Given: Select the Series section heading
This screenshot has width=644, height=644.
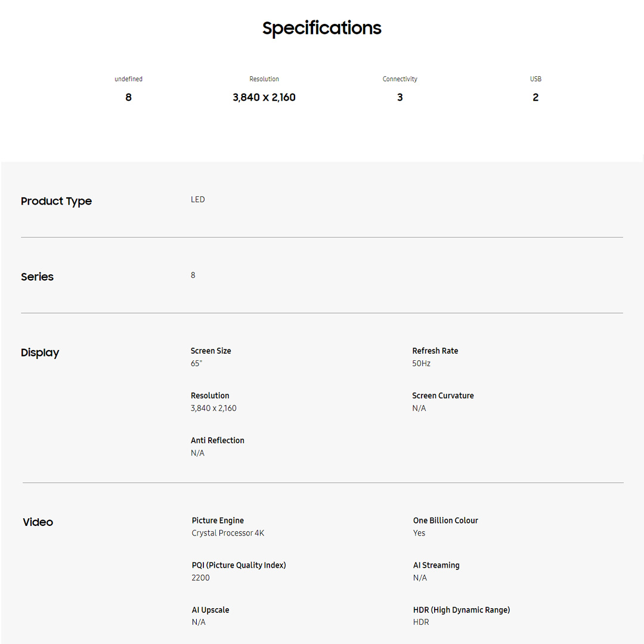Looking at the screenshot, I should [x=37, y=277].
